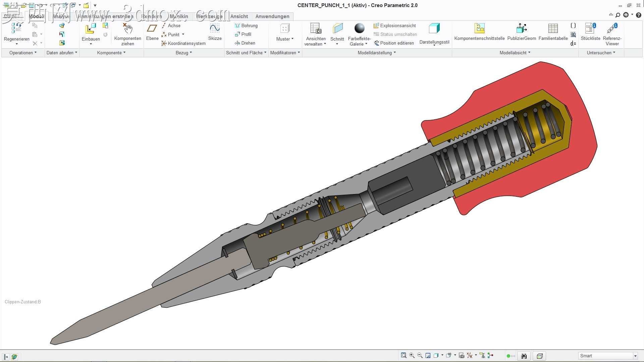Click the zoom in icon in status bar
The image size is (644, 362).
[412, 356]
